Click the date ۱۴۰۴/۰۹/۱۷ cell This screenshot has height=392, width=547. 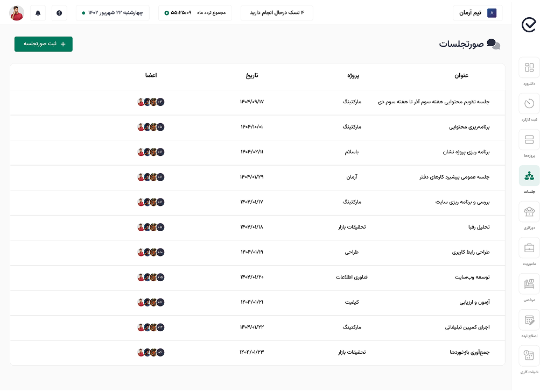(x=252, y=102)
